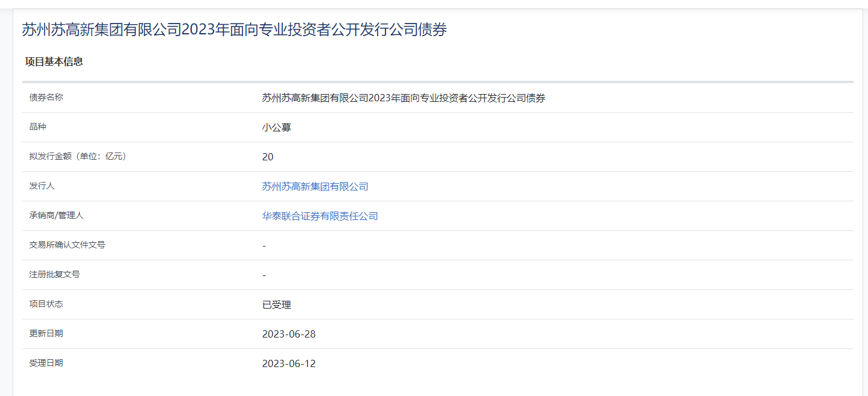Click the 品种 label
This screenshot has height=396, width=868.
(37, 127)
